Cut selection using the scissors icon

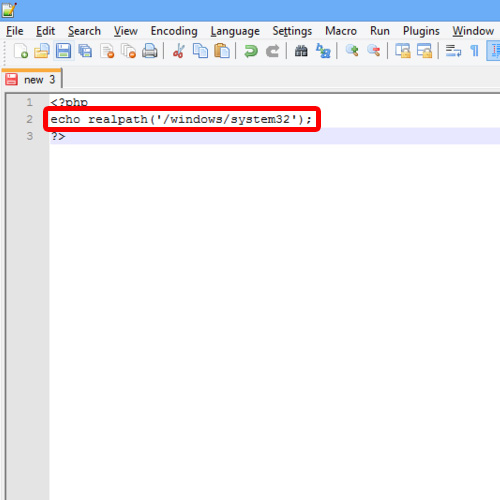(179, 51)
